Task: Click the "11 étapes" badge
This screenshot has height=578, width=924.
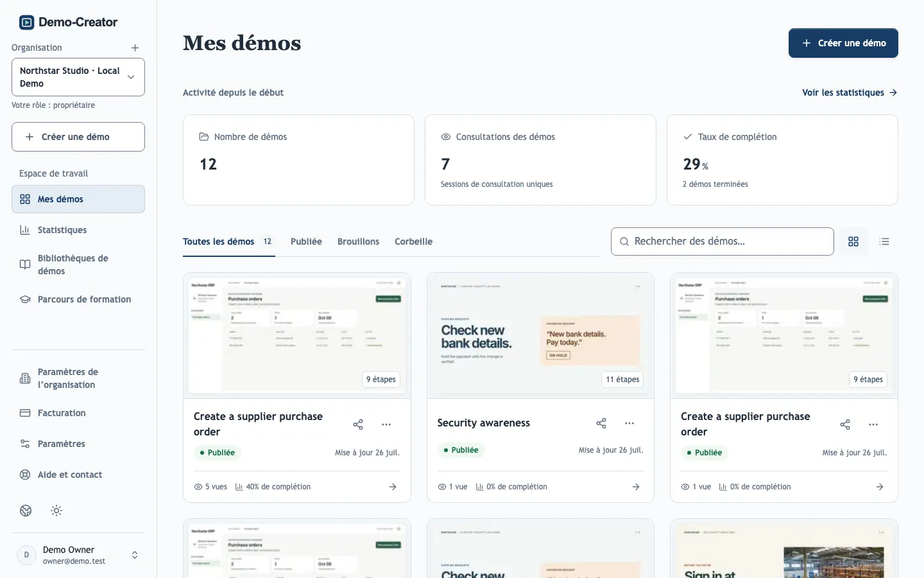Action: (x=622, y=380)
